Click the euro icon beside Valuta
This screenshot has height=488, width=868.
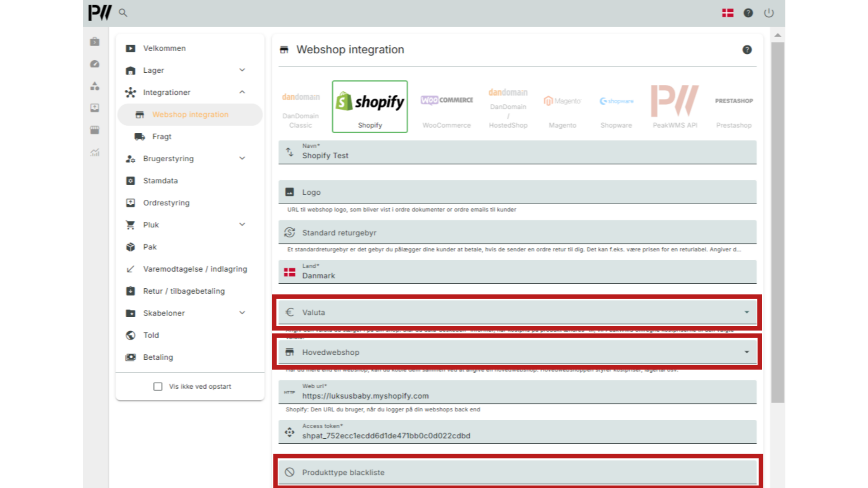coord(290,312)
